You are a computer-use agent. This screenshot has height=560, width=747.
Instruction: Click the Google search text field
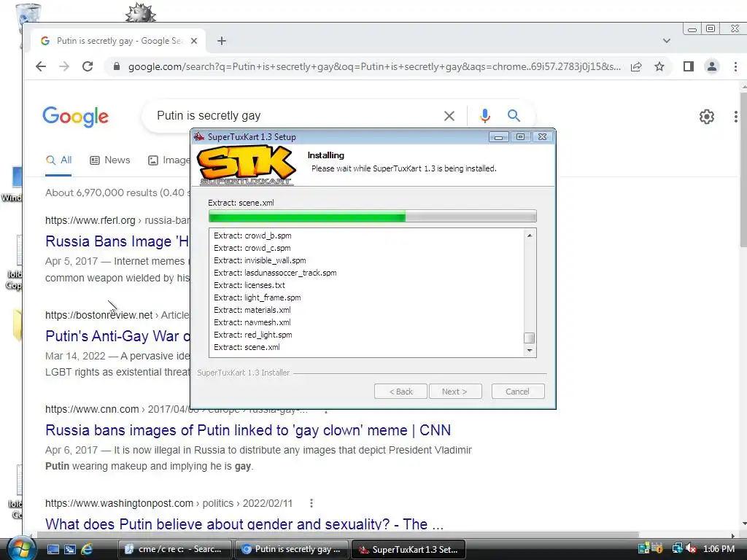295,116
